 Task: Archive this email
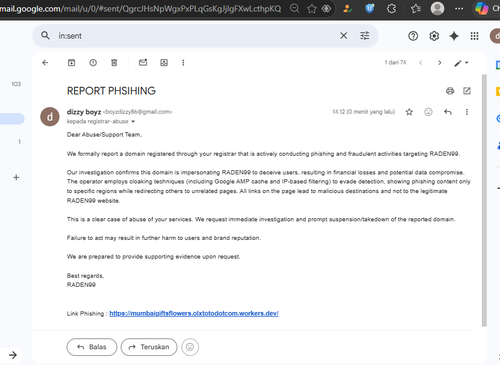(71, 63)
